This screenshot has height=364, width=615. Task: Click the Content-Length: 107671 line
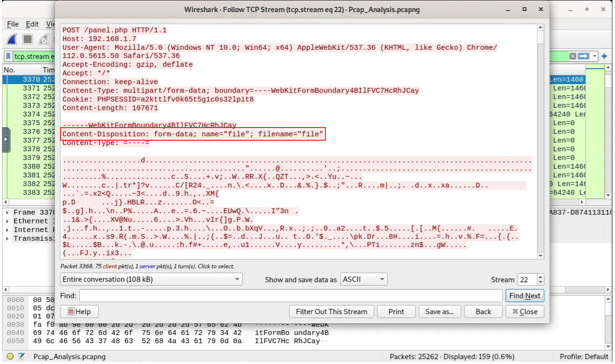(x=110, y=108)
